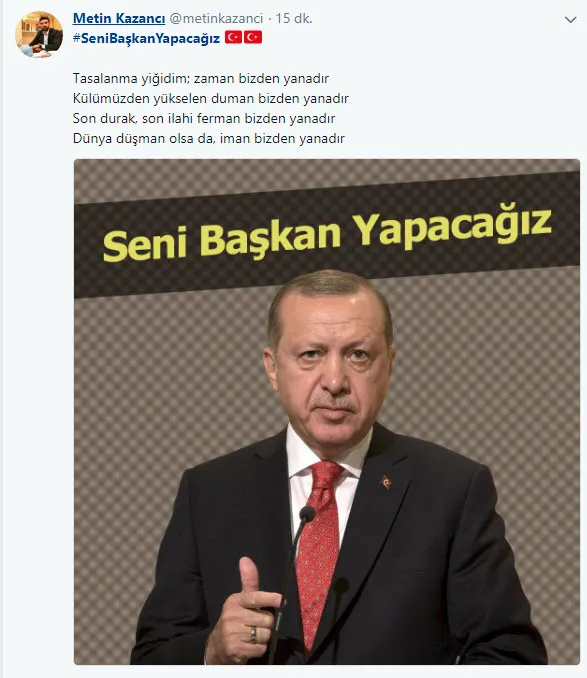Click the @metinkazanci handle
Image resolution: width=587 pixels, height=678 pixels.
(x=216, y=19)
